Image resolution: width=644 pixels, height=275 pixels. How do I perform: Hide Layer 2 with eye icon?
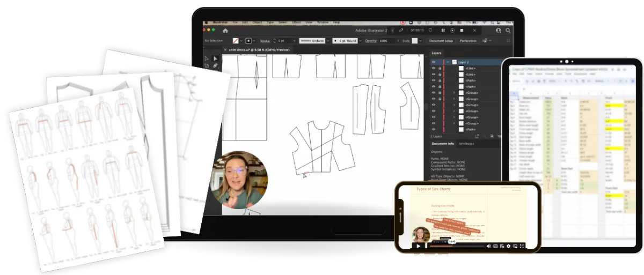click(x=434, y=62)
